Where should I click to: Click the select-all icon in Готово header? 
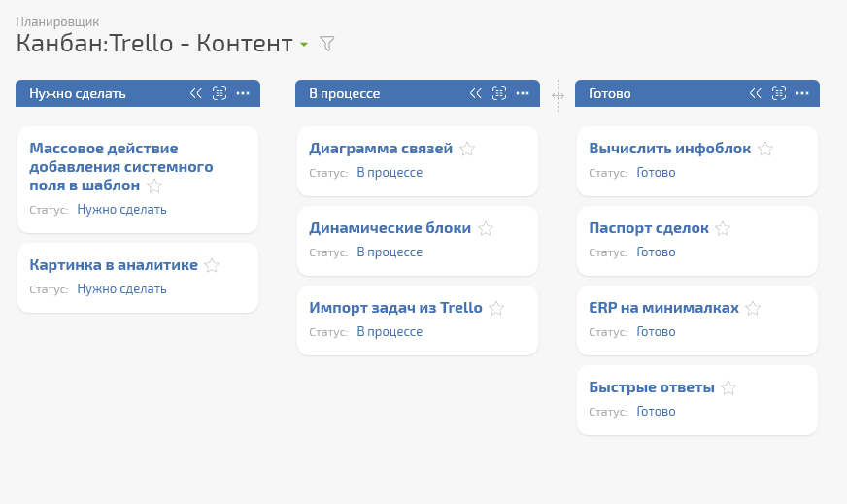point(779,93)
